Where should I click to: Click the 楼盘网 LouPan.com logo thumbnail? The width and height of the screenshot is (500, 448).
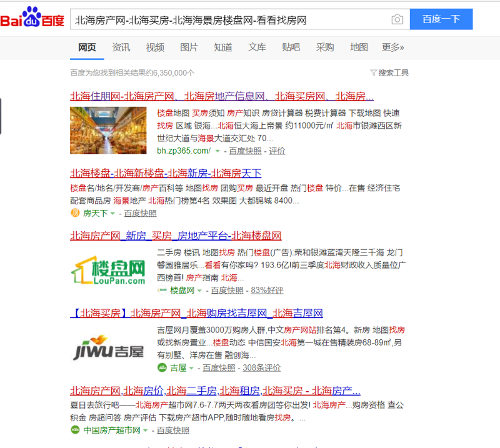[x=108, y=271]
